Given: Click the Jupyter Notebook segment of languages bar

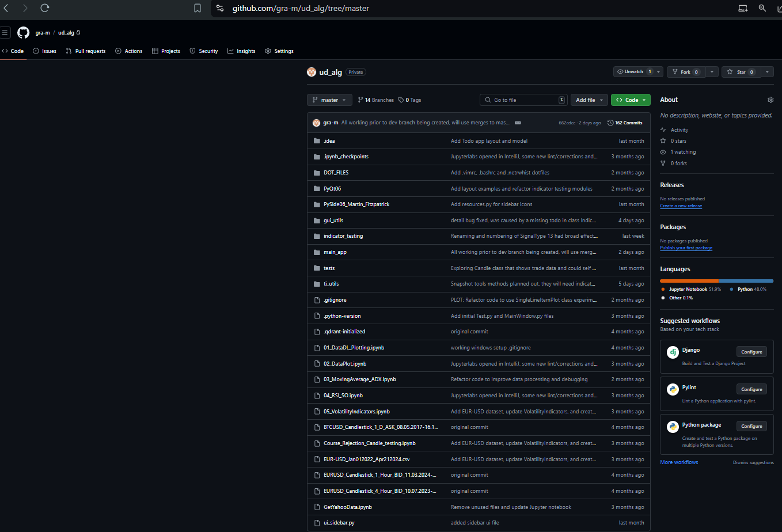Looking at the screenshot, I should [x=688, y=280].
